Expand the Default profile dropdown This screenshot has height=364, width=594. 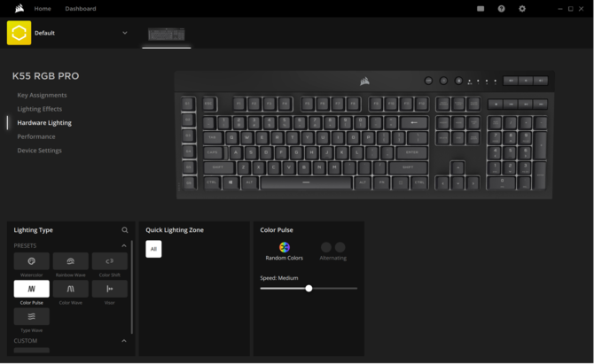(125, 33)
